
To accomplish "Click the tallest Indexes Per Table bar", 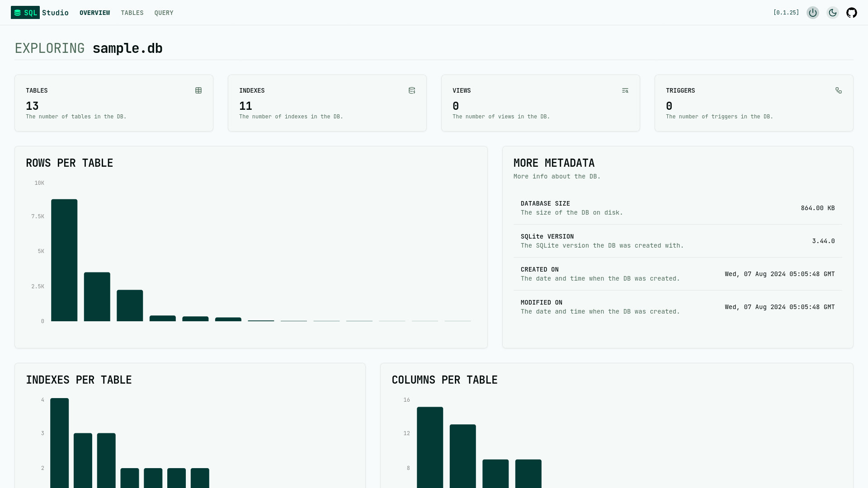I will pos(59,443).
